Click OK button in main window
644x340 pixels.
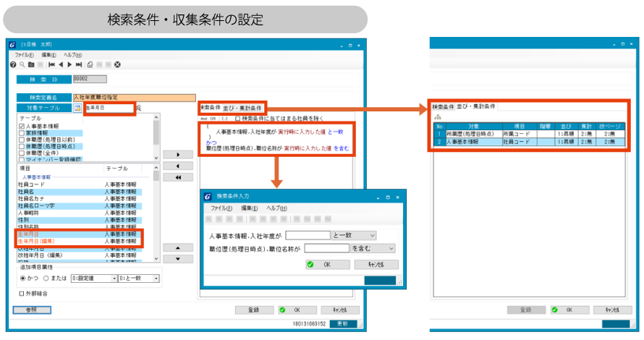click(x=297, y=310)
